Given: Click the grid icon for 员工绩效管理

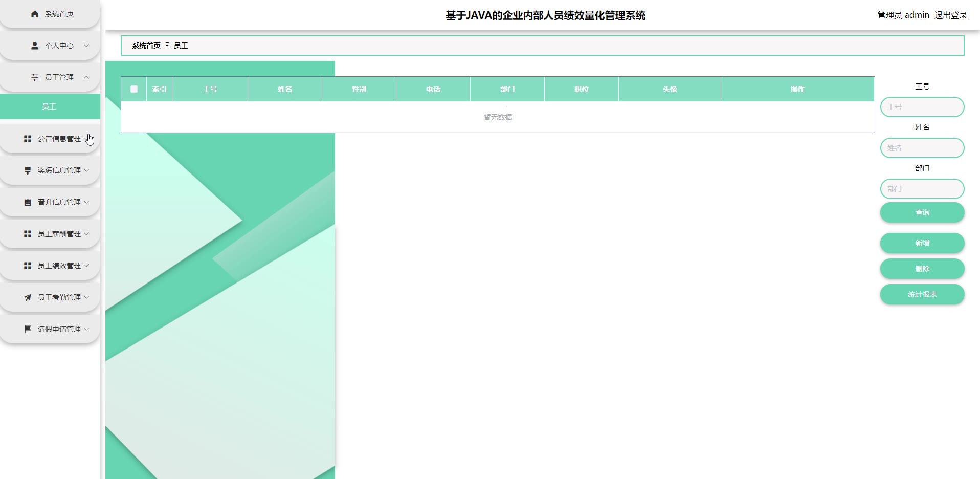Looking at the screenshot, I should [x=28, y=266].
